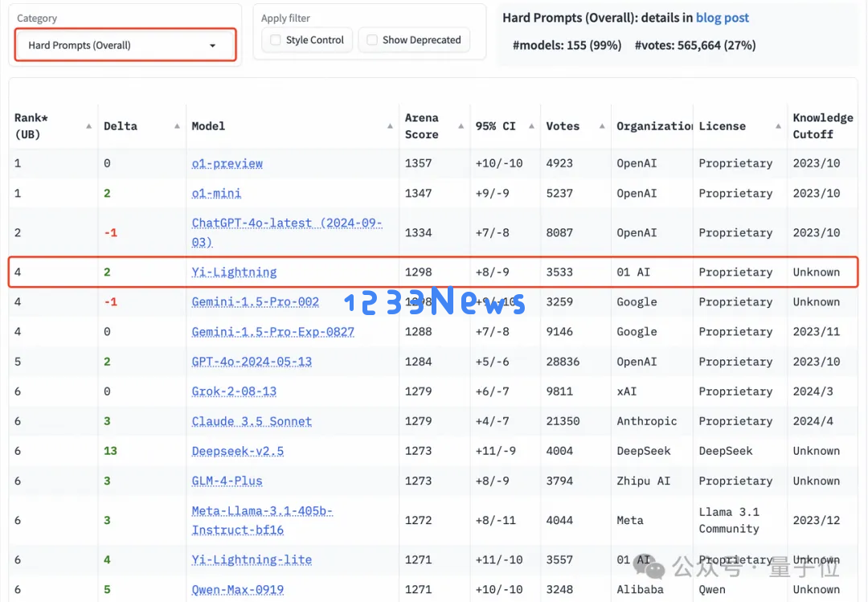
Task: Open the Yi-Lightning-lite model link
Action: click(x=252, y=560)
